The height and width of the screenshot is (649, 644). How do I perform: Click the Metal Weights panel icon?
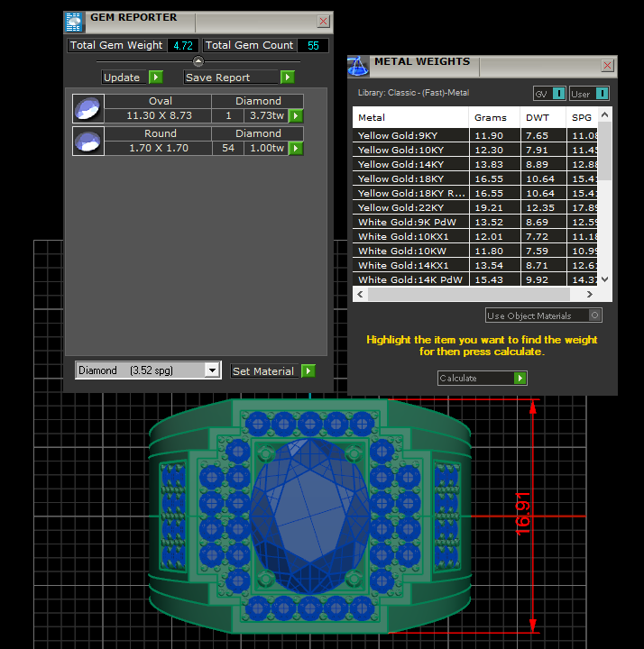[x=358, y=66]
